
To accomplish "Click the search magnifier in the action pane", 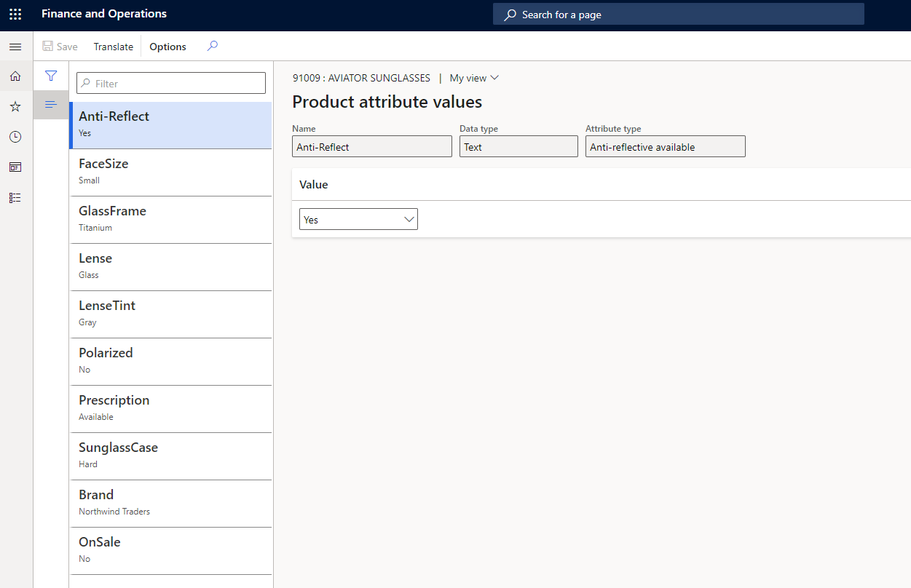I will [x=211, y=46].
